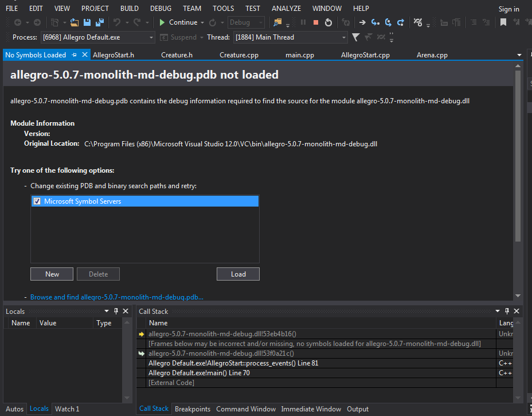Toggle auto-hide pin on Call Stack panel
The image size is (532, 416).
tap(507, 311)
